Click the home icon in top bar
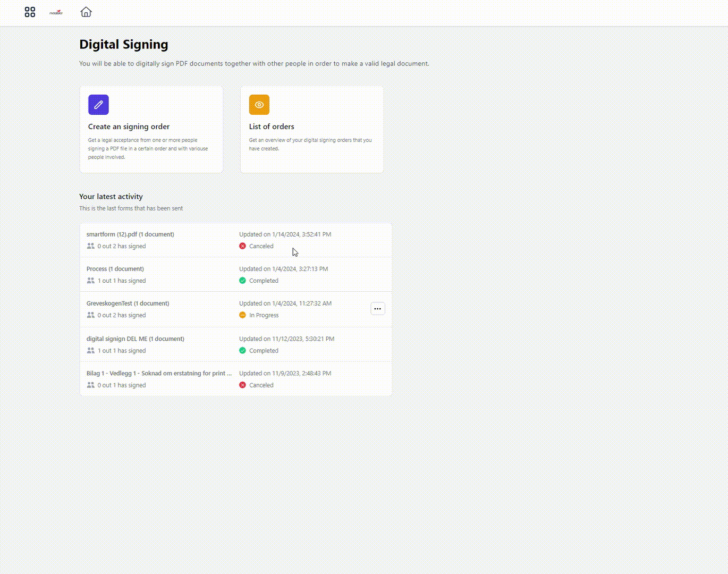728x574 pixels. point(86,12)
